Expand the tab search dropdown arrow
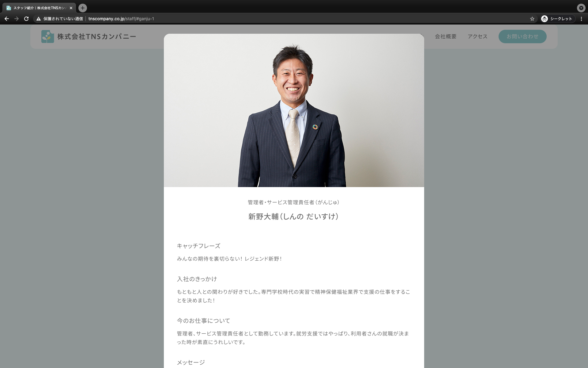Image resolution: width=588 pixels, height=368 pixels. coord(581,8)
